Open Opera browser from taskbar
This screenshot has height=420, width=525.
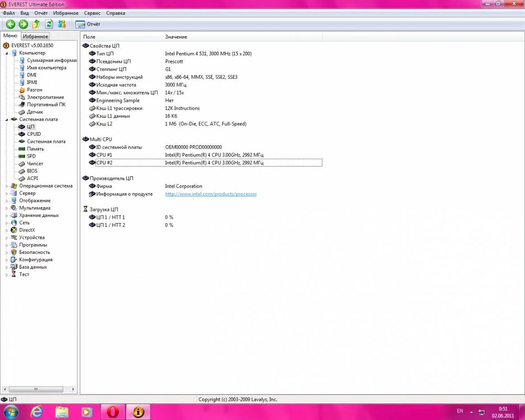tap(113, 412)
